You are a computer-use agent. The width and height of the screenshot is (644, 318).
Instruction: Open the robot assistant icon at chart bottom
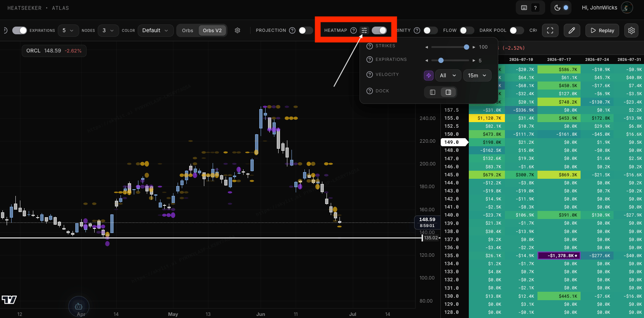pos(79,307)
